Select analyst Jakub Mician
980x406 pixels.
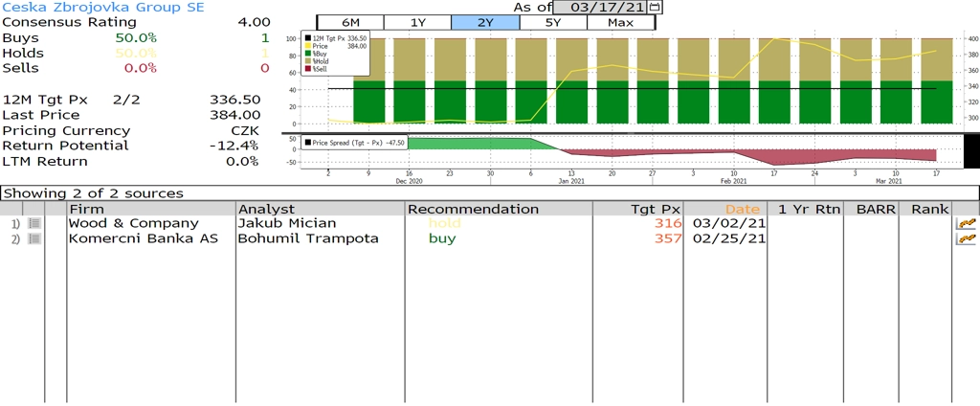(287, 223)
